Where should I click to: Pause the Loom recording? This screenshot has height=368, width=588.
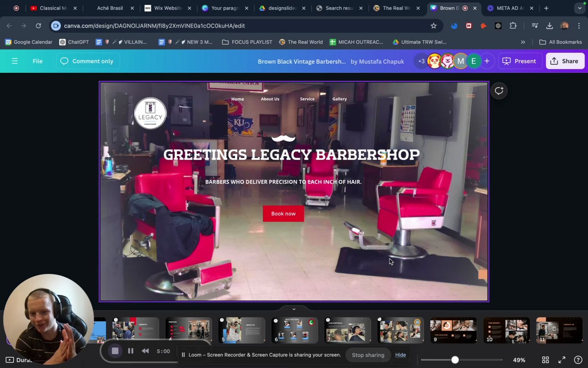tap(130, 351)
